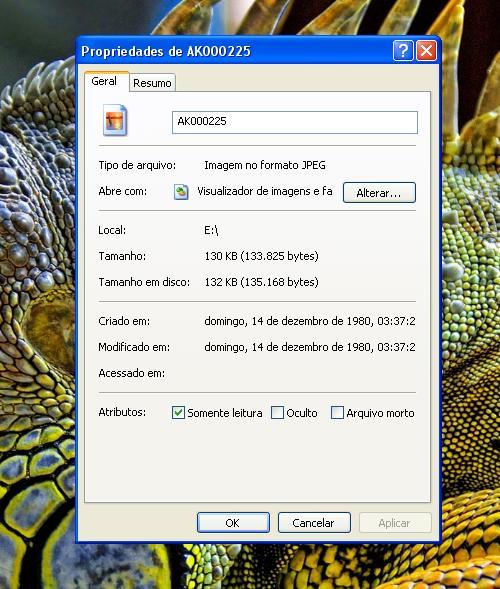Click the question mark help button
This screenshot has height=589, width=500.
point(403,50)
